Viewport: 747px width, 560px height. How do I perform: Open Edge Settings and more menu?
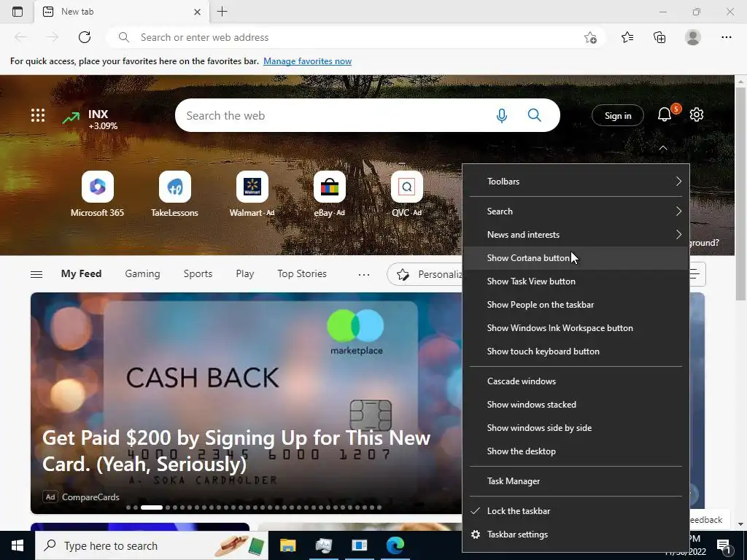726,37
